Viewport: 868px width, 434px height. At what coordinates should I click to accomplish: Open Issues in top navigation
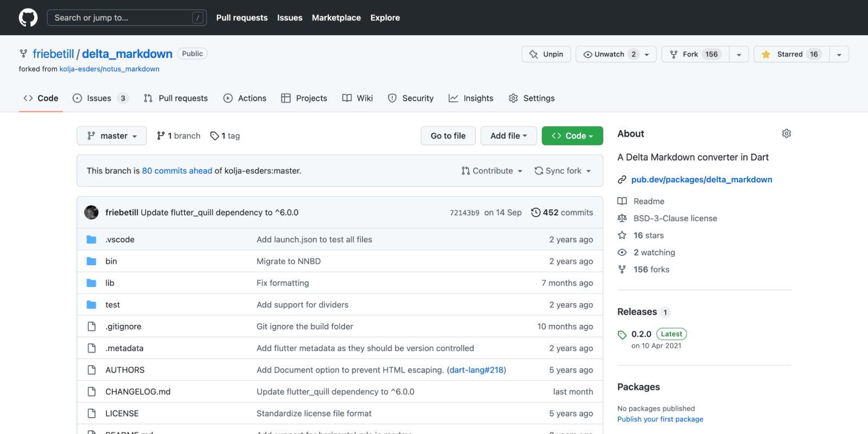coord(290,17)
